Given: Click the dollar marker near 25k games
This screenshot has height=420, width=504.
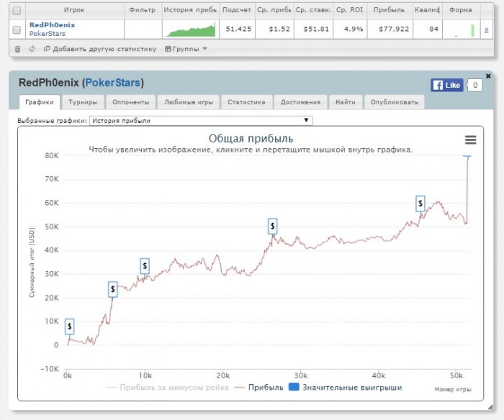Looking at the screenshot, I should click(272, 226).
